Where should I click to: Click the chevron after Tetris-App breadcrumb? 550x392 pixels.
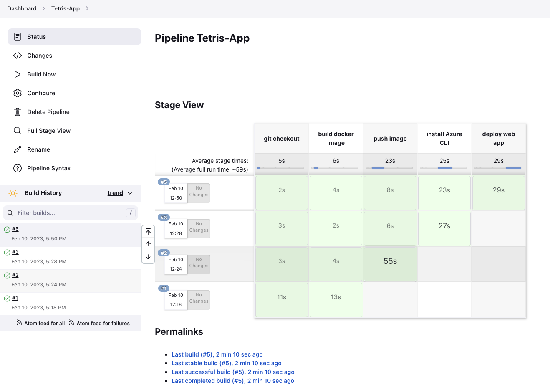[x=87, y=8]
